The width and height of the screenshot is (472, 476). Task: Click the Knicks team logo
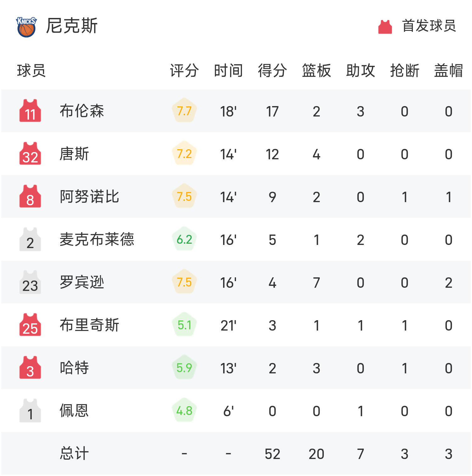26,27
